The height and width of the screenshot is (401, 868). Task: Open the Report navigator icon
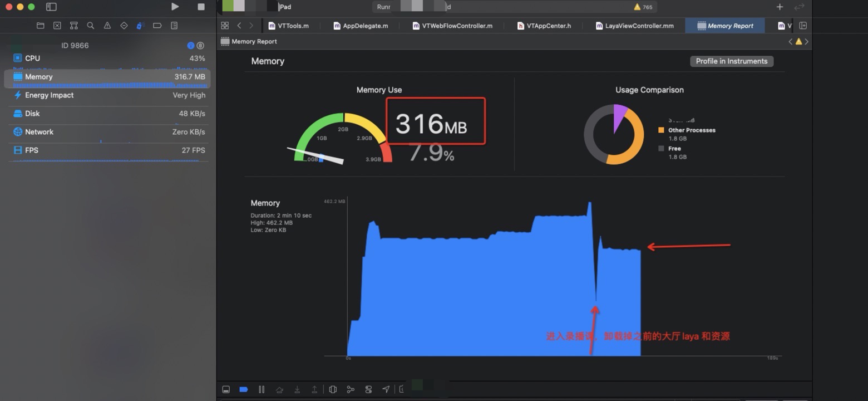coord(174,26)
